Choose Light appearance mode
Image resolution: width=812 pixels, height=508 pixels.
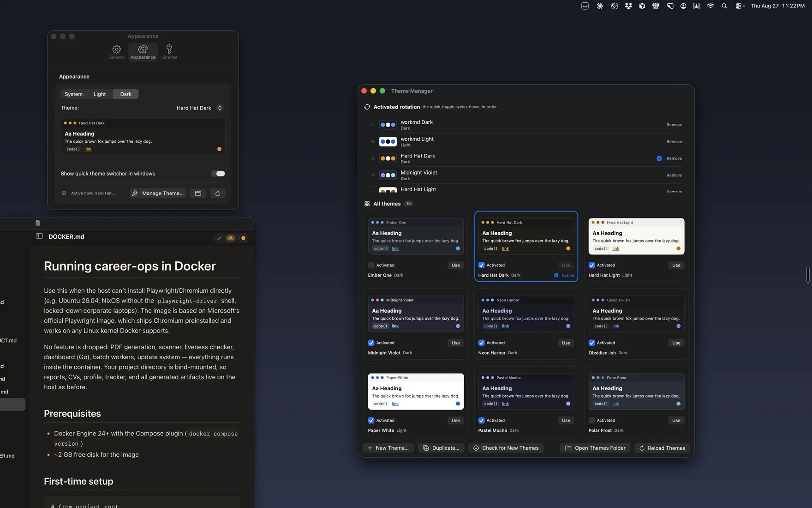tap(100, 94)
